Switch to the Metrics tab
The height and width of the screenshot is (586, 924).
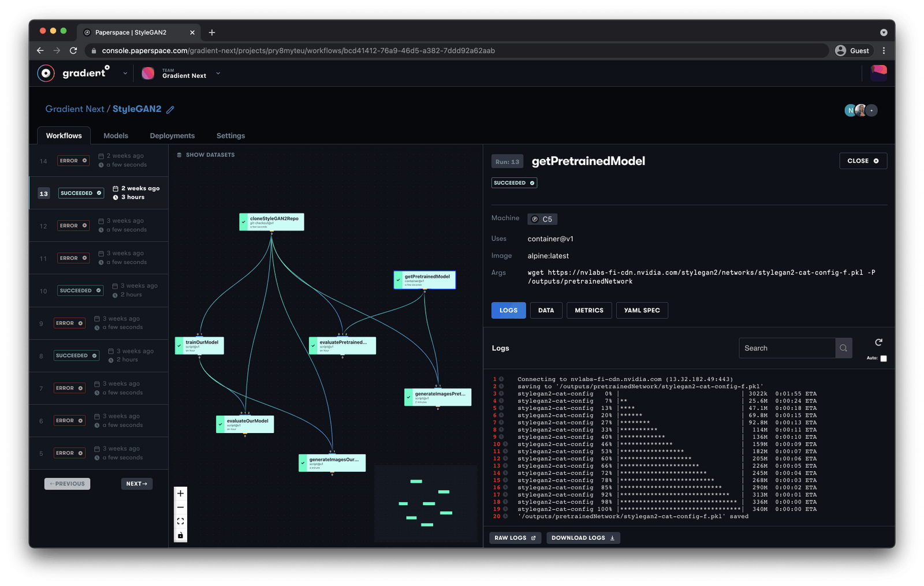589,310
